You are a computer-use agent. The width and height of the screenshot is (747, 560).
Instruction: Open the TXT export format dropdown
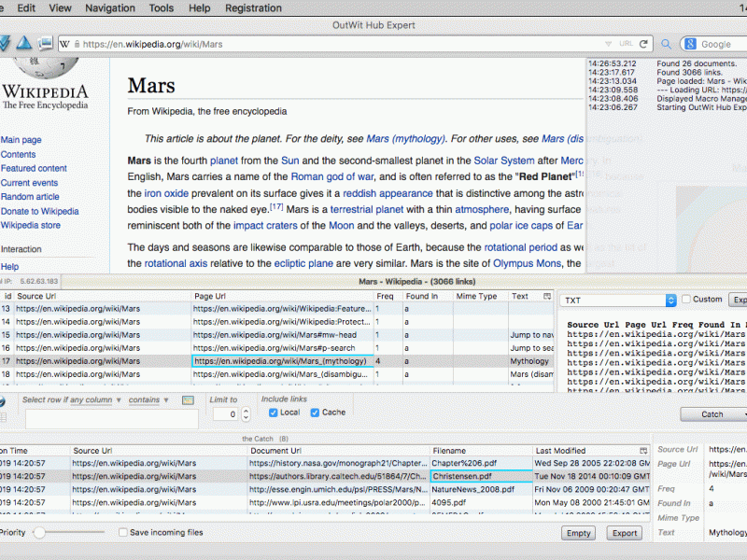(x=618, y=301)
